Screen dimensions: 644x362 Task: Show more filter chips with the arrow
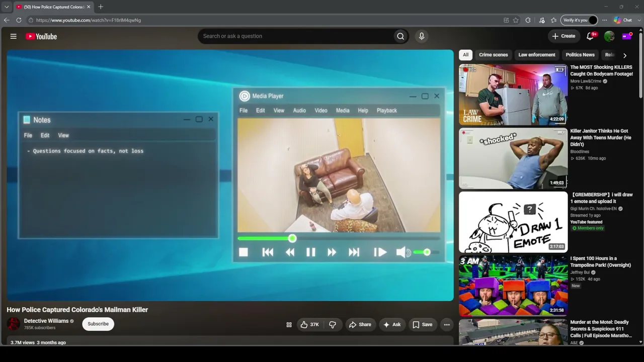(625, 55)
